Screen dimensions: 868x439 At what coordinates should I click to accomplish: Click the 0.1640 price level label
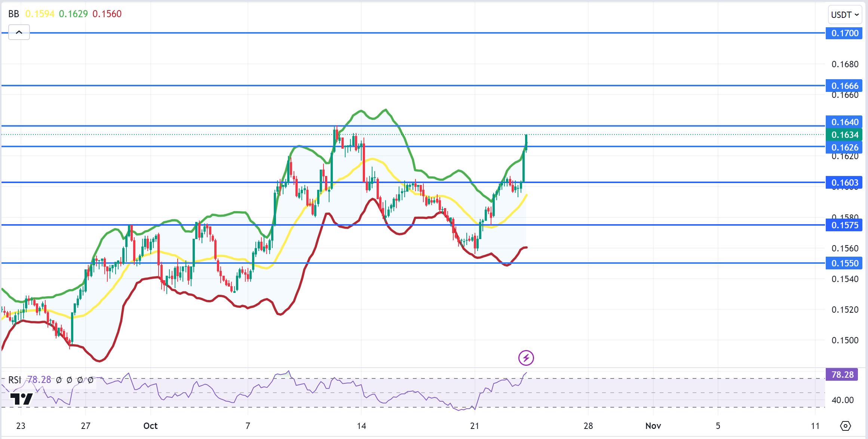pos(844,122)
